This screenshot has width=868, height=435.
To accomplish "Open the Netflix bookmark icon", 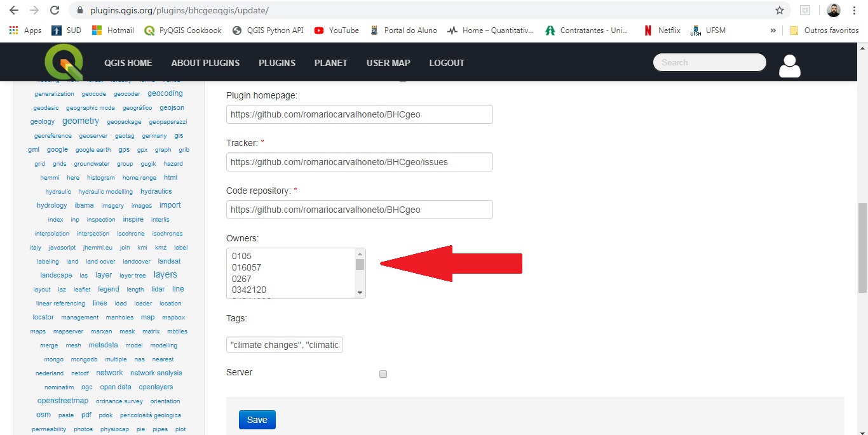I will click(648, 30).
